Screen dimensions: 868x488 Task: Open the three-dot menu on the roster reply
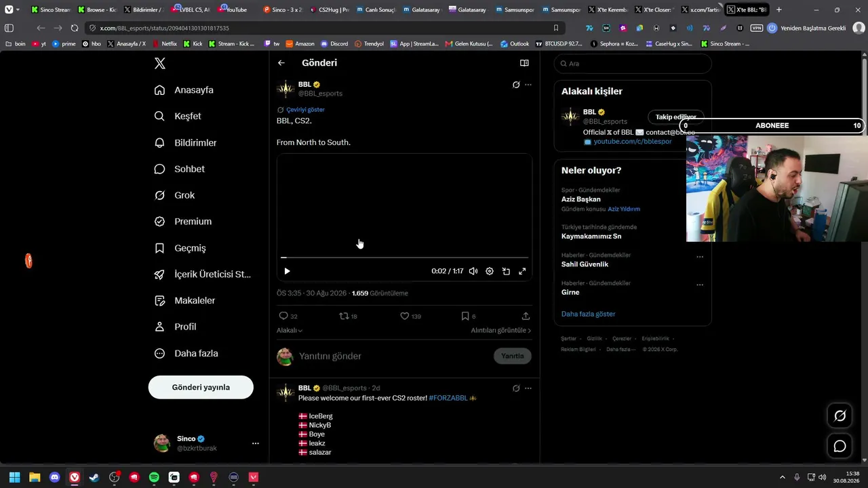coord(528,388)
